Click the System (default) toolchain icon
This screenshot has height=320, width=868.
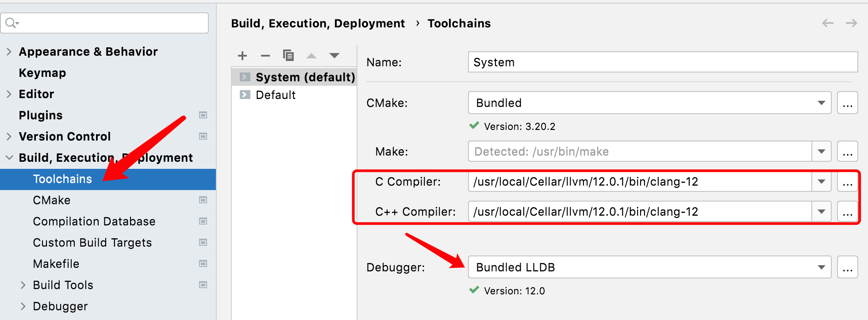[245, 77]
